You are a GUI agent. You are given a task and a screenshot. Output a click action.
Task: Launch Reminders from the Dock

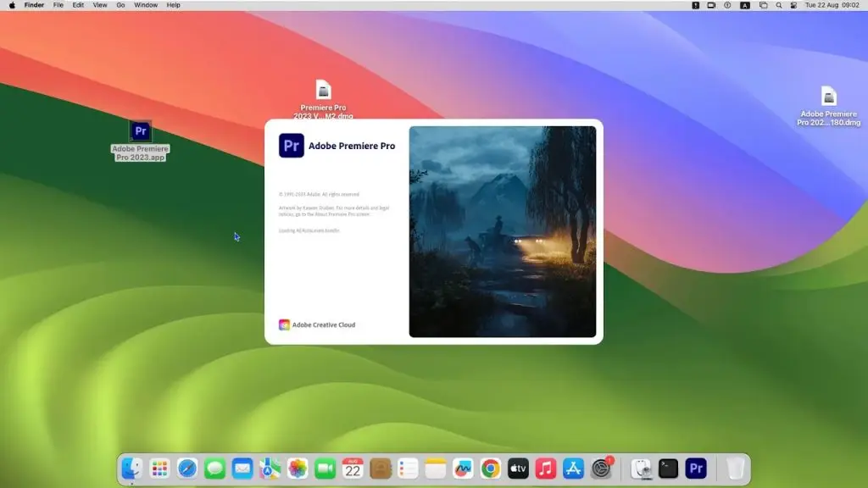pyautogui.click(x=408, y=469)
